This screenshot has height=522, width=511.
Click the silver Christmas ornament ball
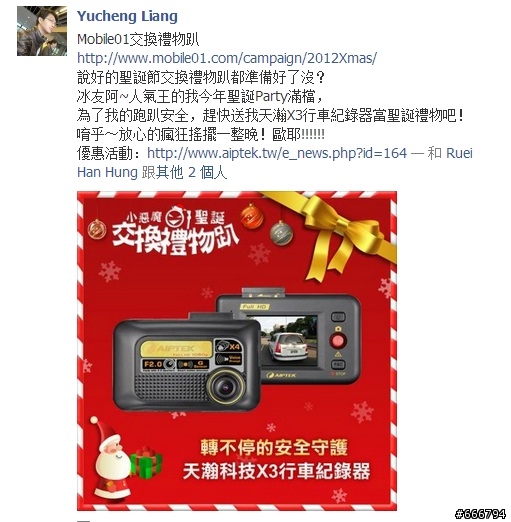click(x=281, y=233)
